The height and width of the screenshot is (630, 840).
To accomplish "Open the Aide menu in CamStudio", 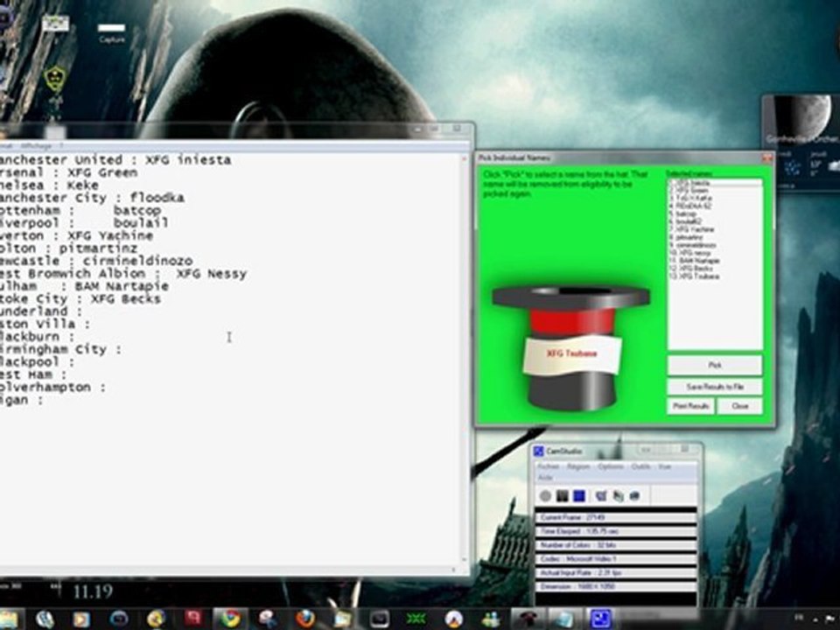I will (545, 478).
